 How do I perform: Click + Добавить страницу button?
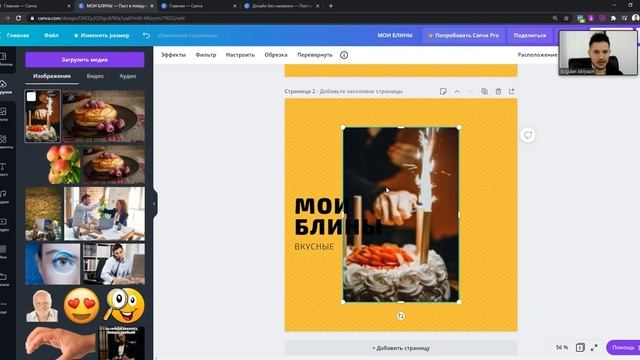click(401, 348)
